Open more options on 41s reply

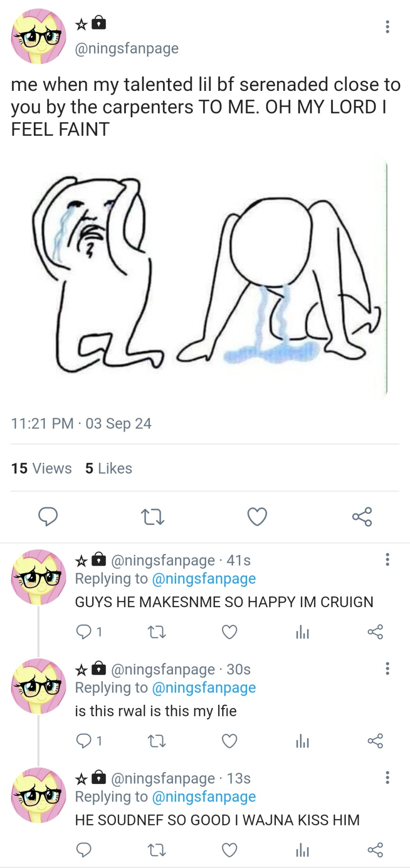tap(387, 560)
